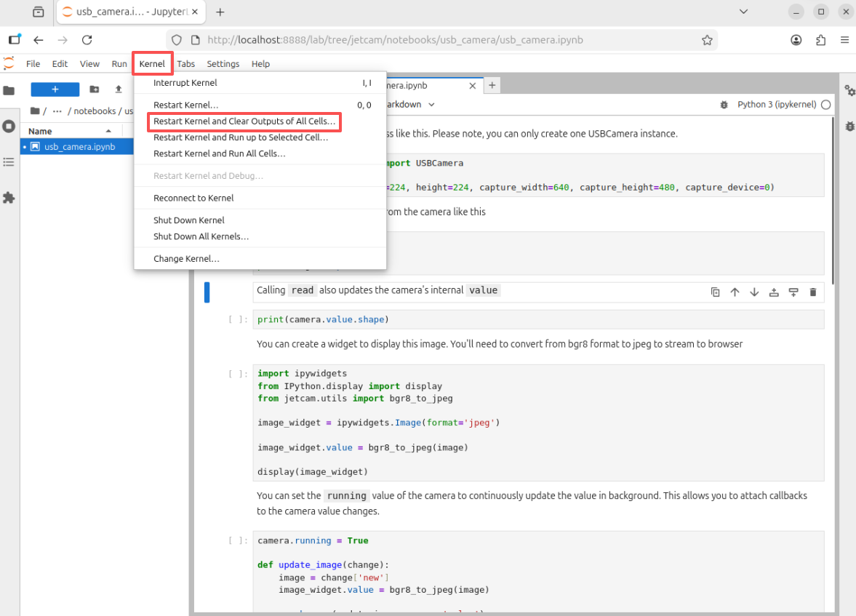Click the print(camera.value.shape) code cell
This screenshot has height=616, width=856.
(538, 319)
